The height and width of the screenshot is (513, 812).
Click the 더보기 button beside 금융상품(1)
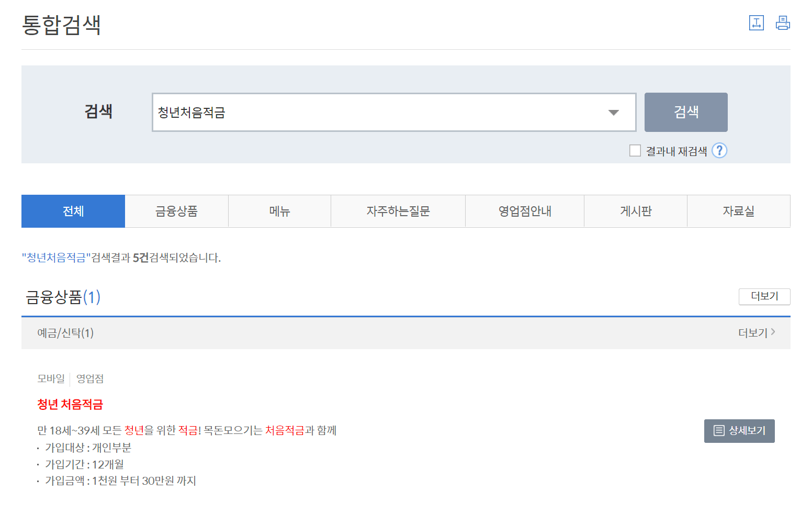pyautogui.click(x=764, y=297)
